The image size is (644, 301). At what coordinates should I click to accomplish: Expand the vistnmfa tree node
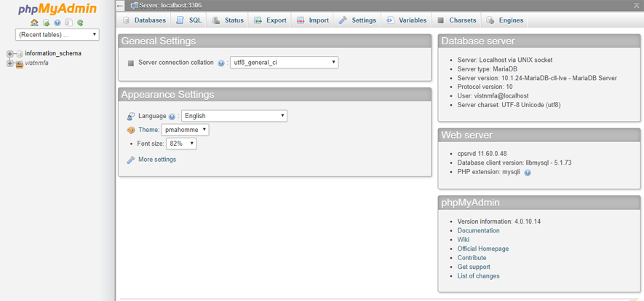point(10,63)
